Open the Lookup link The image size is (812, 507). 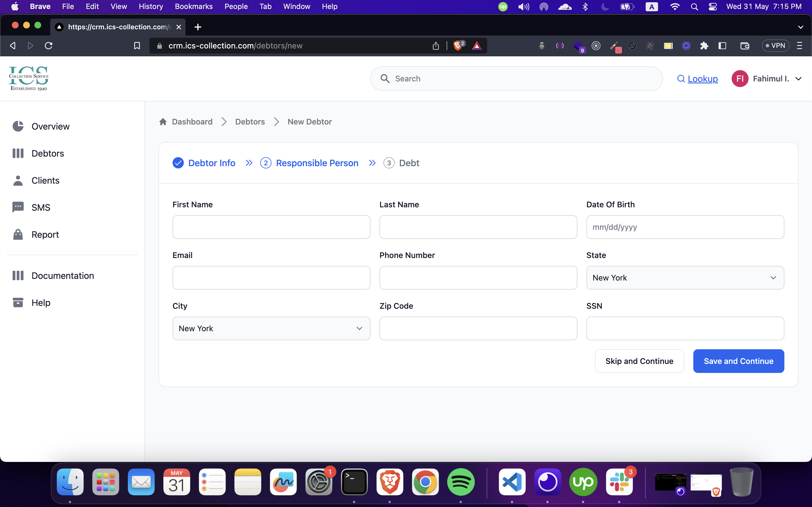pyautogui.click(x=702, y=79)
